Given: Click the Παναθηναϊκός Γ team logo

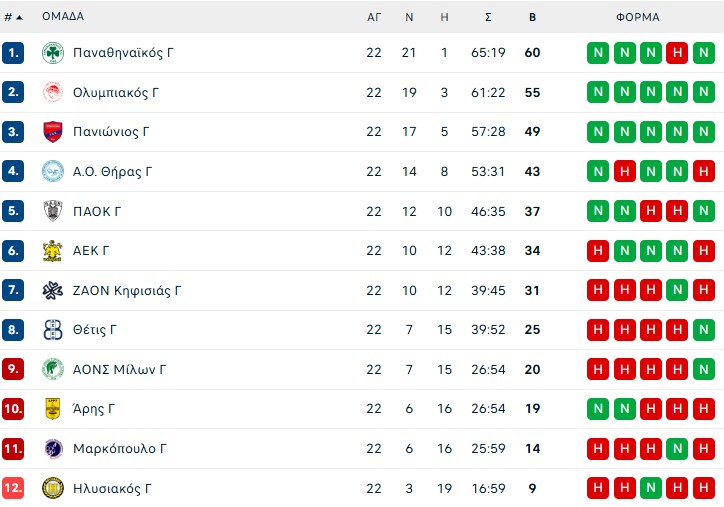Looking at the screenshot, I should coord(53,53).
